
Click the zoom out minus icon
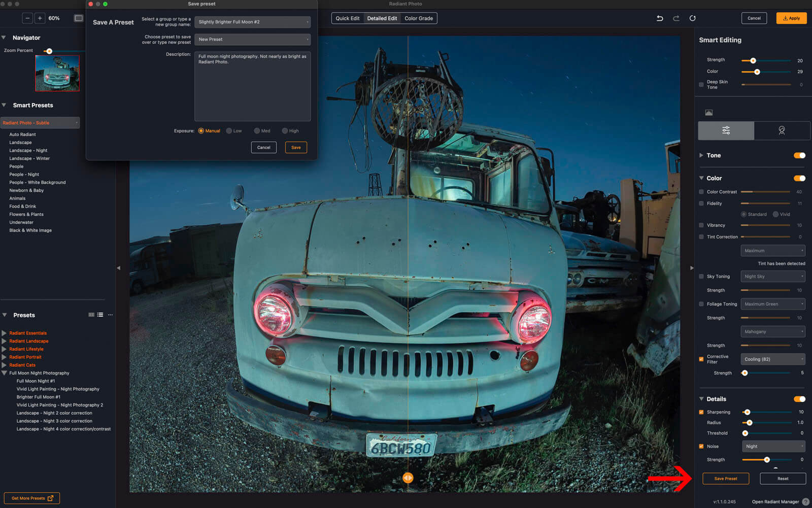[27, 18]
